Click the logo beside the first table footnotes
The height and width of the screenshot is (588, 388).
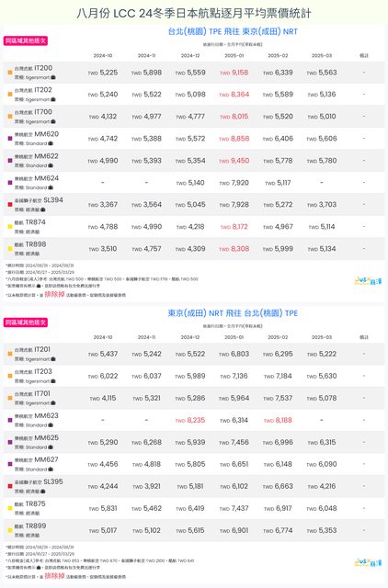368,281
